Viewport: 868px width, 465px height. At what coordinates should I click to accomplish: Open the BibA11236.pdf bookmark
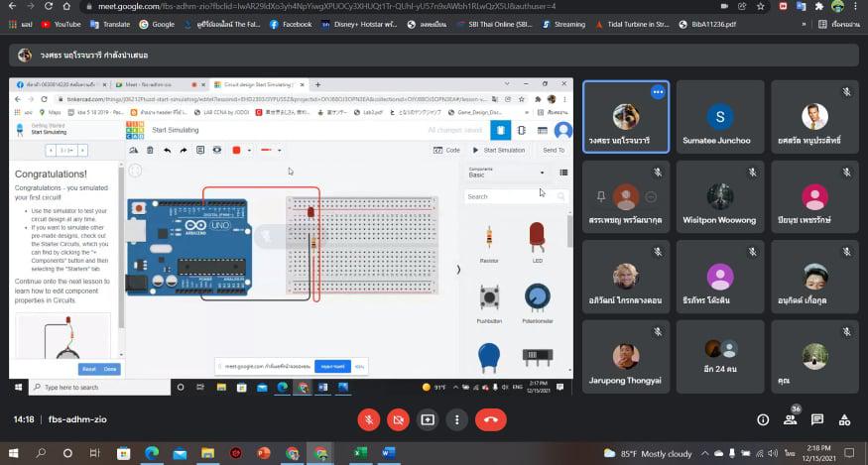click(708, 25)
